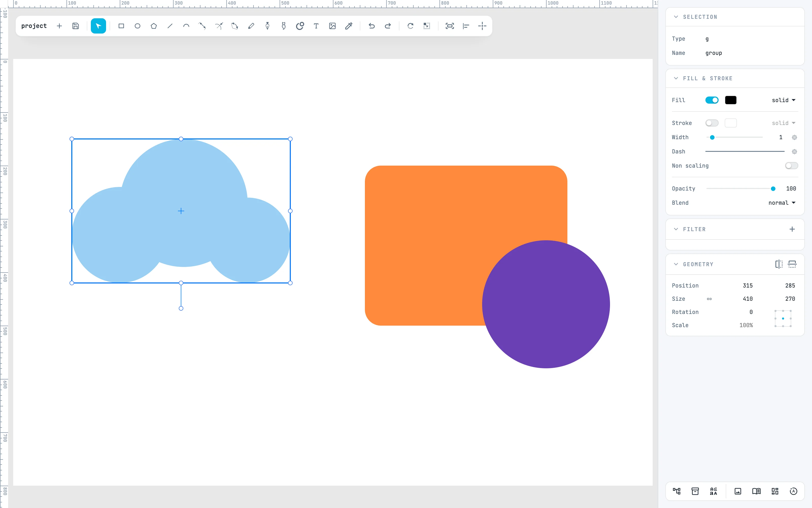Open the Stroke type solid dropdown
812x508 pixels.
784,123
